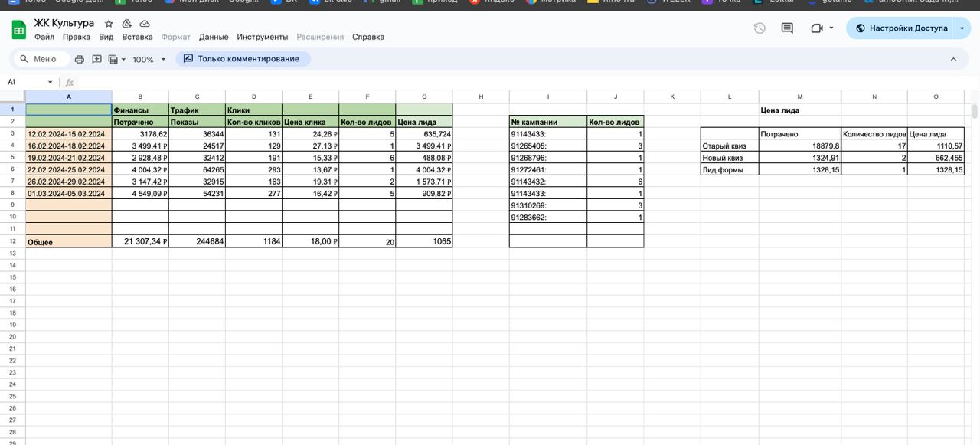Screen dimensions: 980x445
Task: Open the 100% zoom dropdown
Action: point(149,59)
